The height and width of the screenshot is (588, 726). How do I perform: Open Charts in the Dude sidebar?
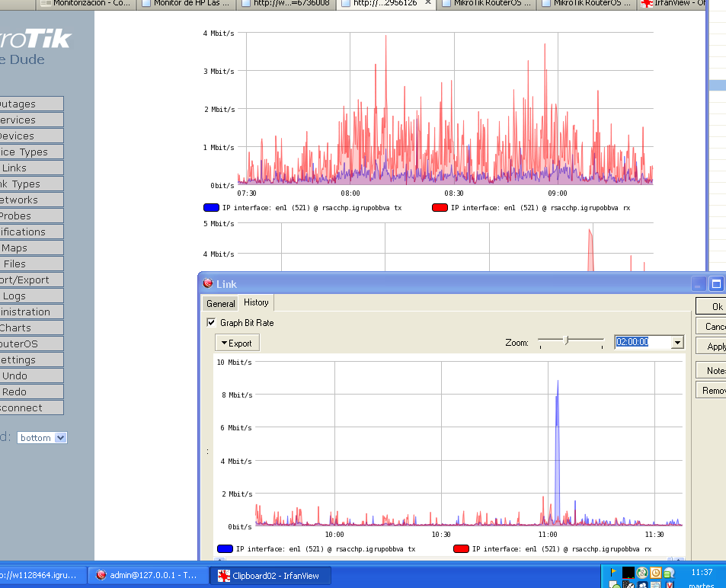(31, 328)
